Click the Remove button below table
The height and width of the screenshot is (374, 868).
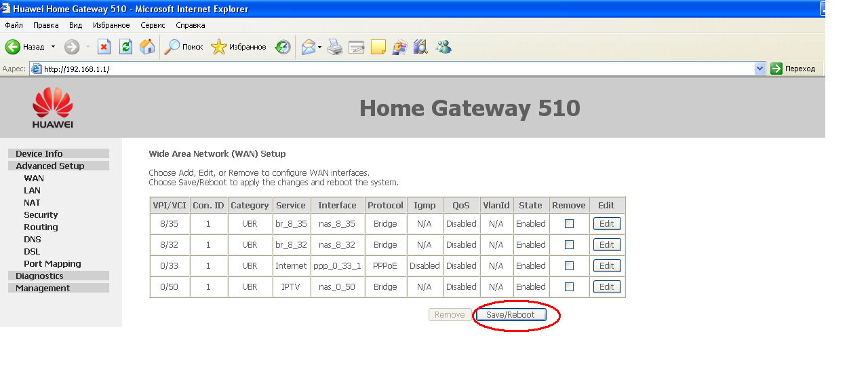(x=450, y=315)
